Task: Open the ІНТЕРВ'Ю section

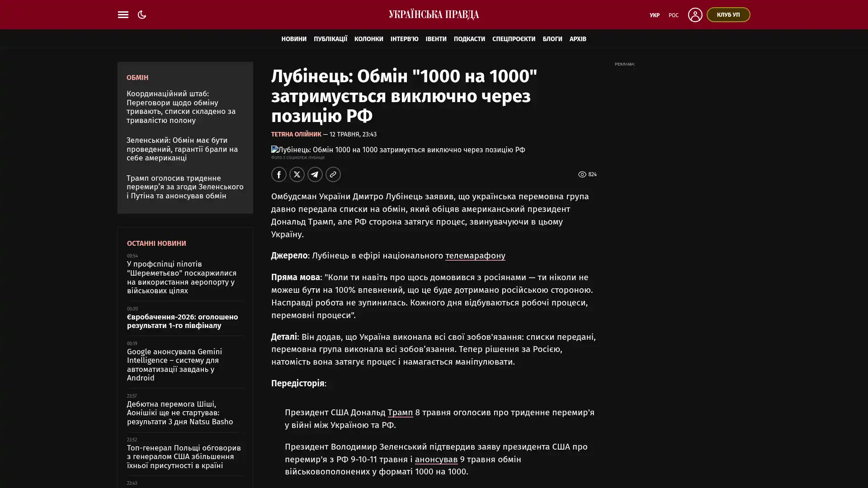Action: 404,39
